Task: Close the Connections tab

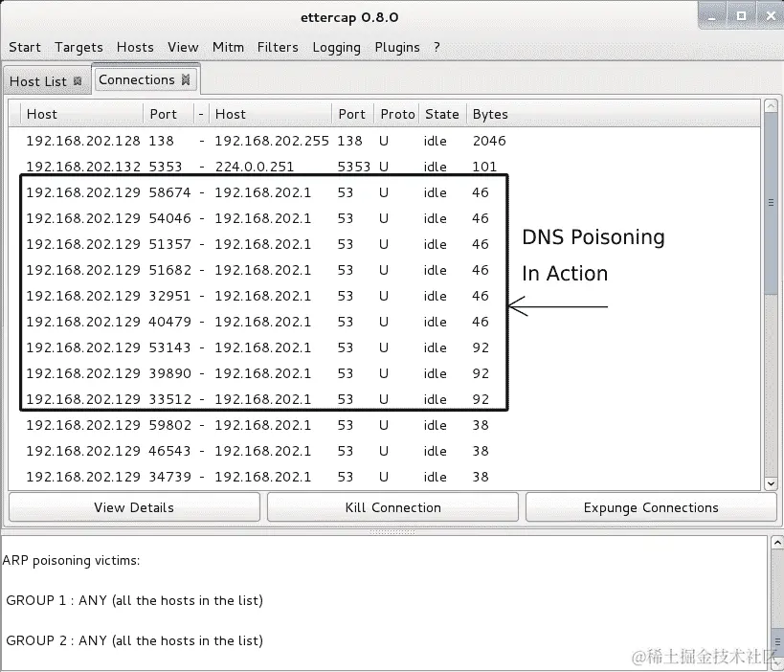Action: 186,79
